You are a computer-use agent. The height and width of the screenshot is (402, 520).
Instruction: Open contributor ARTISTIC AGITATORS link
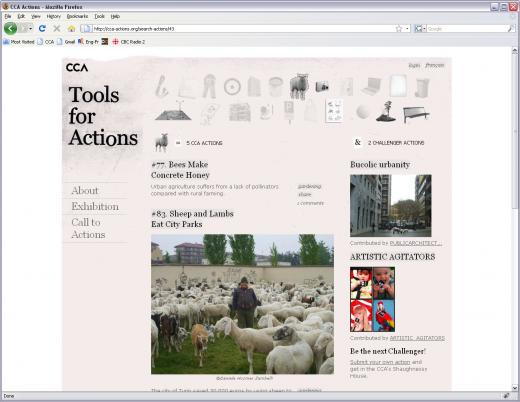tap(417, 338)
